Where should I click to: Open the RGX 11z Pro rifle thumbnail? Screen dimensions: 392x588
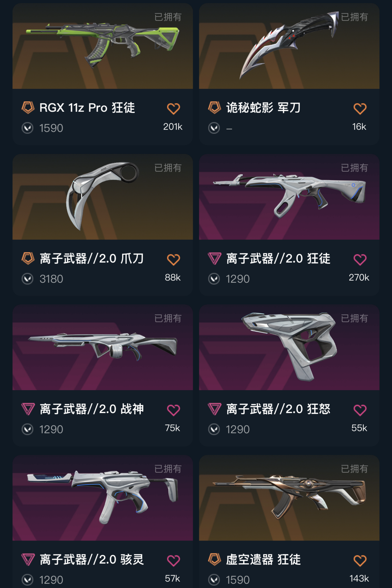coord(103,46)
